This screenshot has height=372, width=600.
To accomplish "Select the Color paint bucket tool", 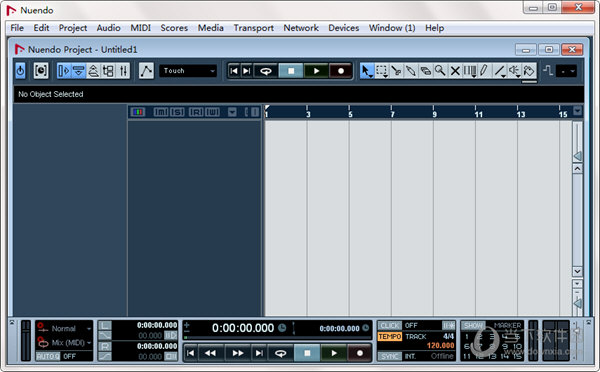I will click(529, 71).
